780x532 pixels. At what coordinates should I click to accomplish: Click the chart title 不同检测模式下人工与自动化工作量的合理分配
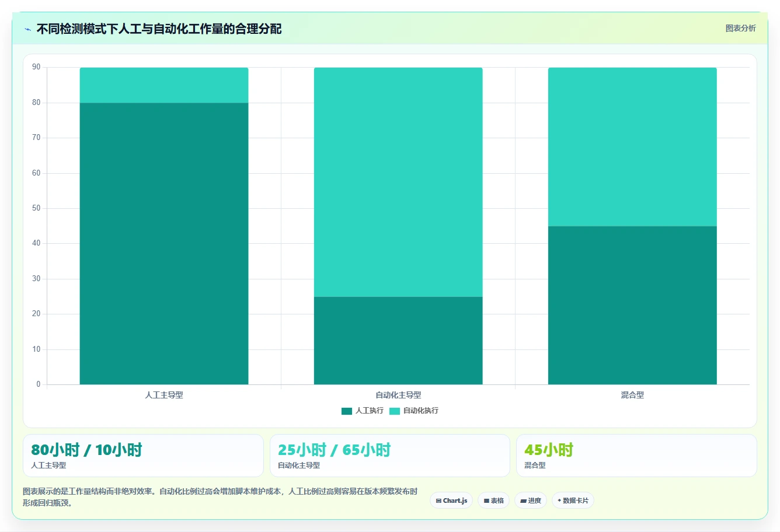[x=159, y=29]
